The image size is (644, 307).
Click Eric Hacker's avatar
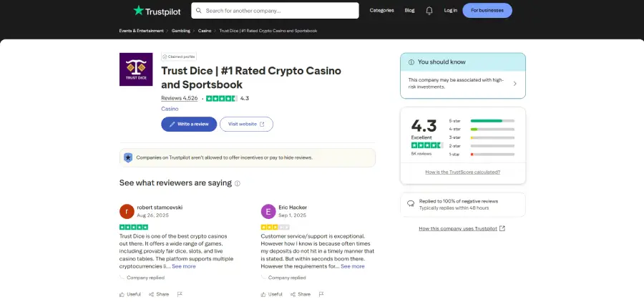pyautogui.click(x=268, y=211)
